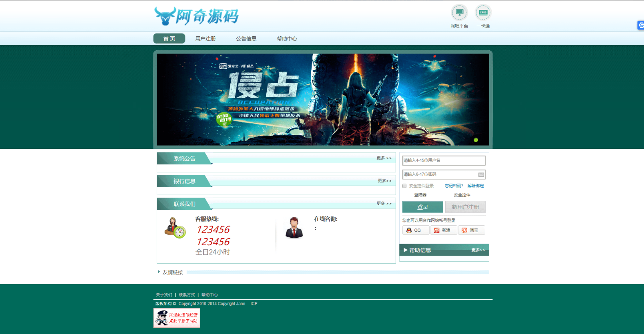
Task: Click the 阿奇源码 bull logo
Action: point(196,16)
